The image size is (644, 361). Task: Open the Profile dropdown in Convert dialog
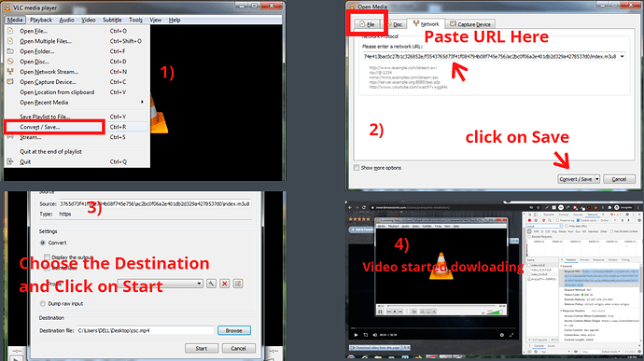coord(161,284)
